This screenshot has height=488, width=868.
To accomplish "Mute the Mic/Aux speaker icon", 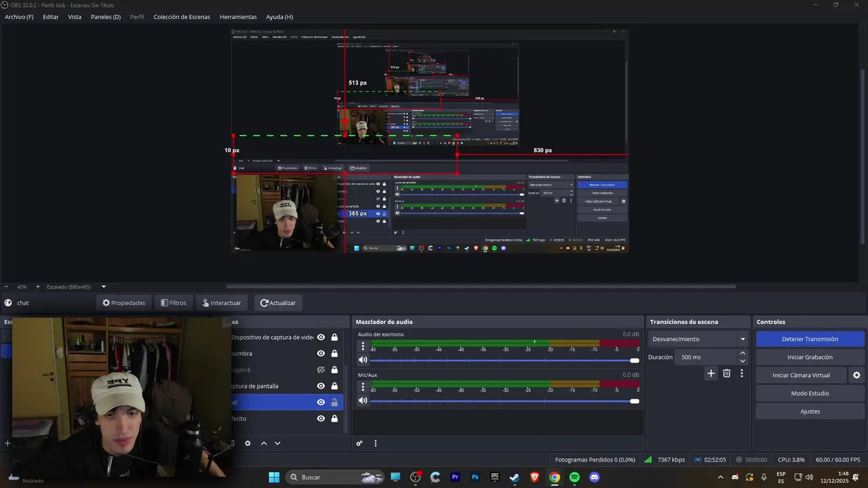I will 363,401.
